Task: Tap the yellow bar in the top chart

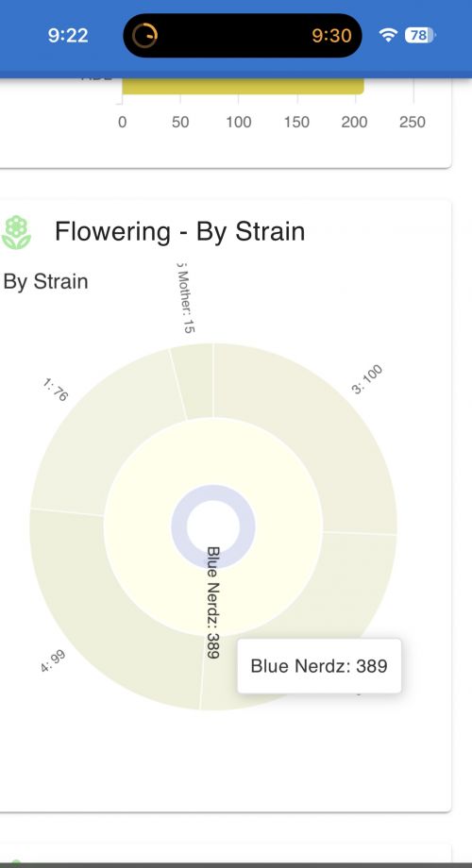Action: [x=243, y=87]
